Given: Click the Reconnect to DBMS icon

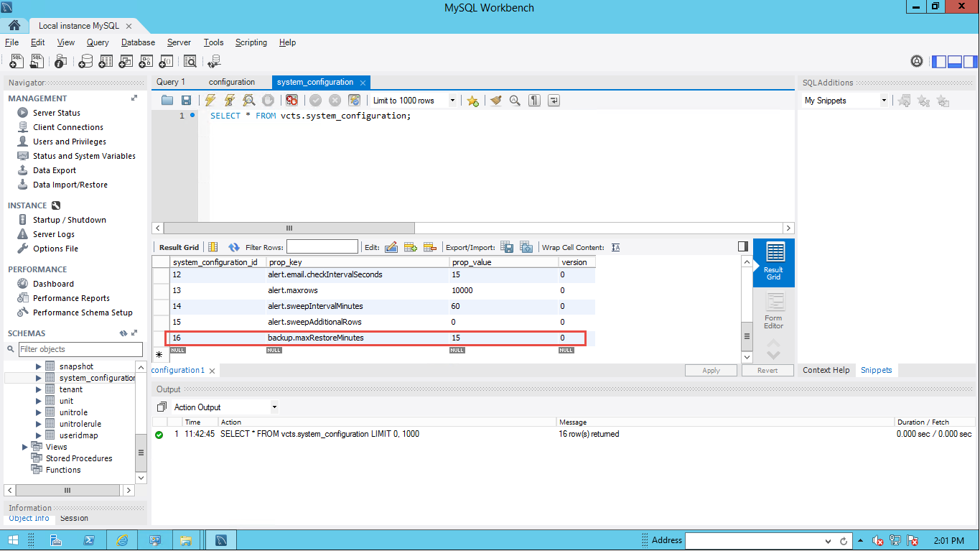Looking at the screenshot, I should [x=214, y=62].
